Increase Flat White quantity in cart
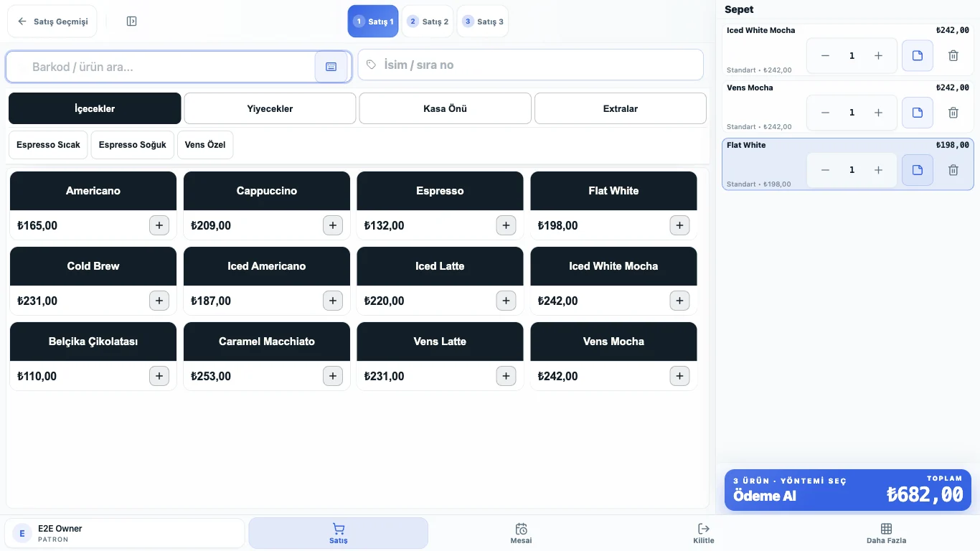The width and height of the screenshot is (980, 551). pos(878,170)
